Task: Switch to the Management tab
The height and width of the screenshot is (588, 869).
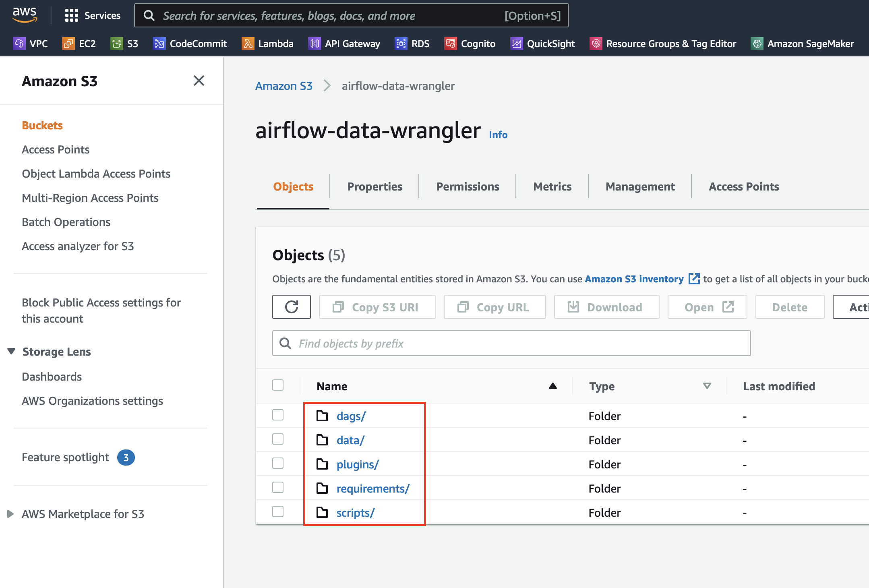Action: [x=640, y=186]
